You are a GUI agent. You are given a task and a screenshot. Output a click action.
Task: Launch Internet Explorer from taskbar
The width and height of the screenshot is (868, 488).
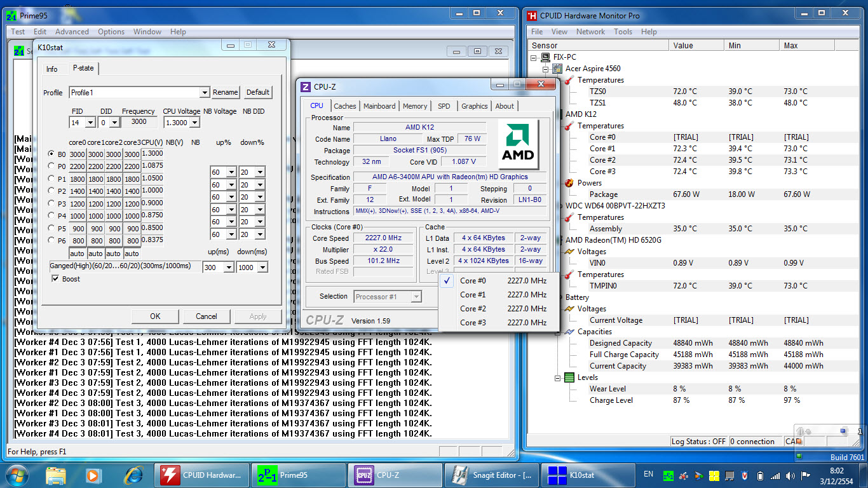133,475
